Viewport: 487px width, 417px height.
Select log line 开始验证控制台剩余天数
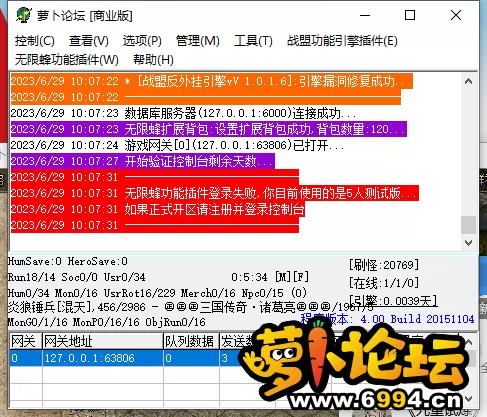point(142,161)
